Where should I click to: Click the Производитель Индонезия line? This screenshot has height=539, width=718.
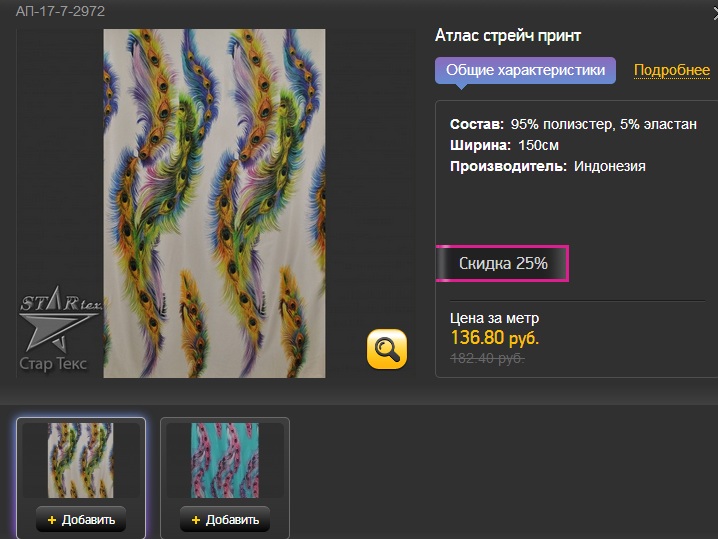tap(548, 166)
